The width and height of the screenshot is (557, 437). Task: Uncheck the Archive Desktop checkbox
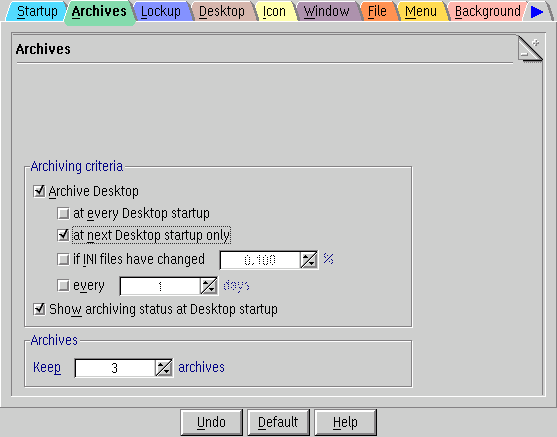pyautogui.click(x=39, y=191)
